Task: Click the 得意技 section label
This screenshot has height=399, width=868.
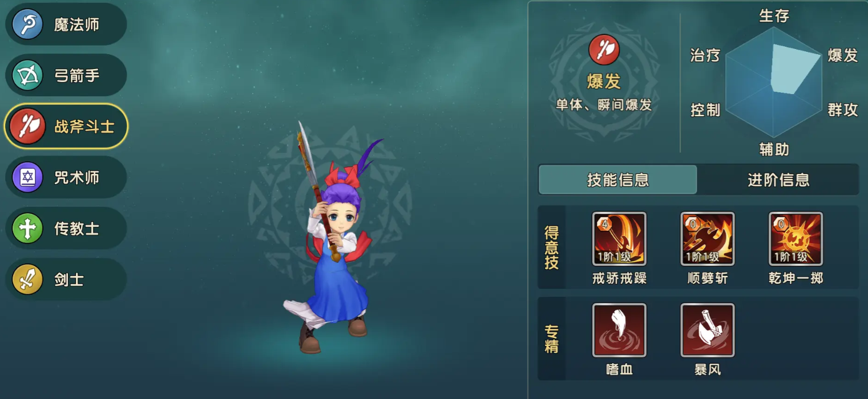Action: click(x=551, y=247)
